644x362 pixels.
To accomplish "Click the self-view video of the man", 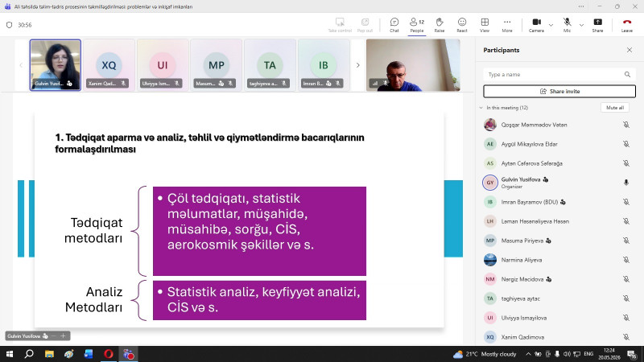I will point(413,65).
